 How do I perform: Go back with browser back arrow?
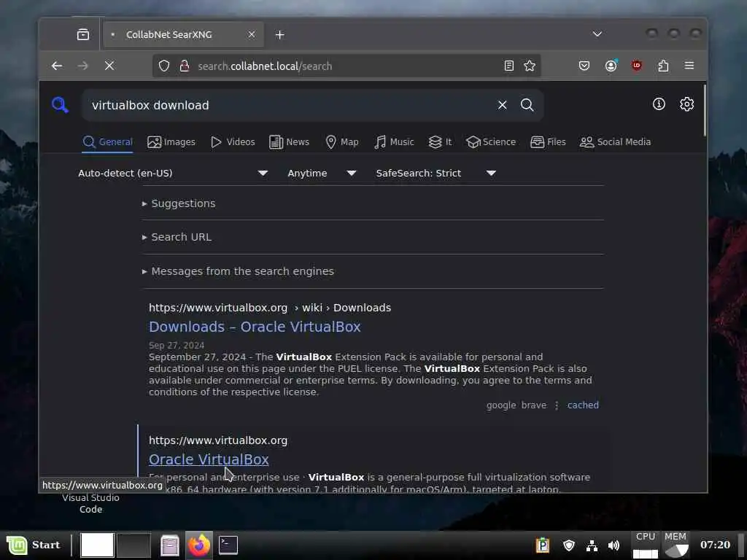click(x=57, y=66)
